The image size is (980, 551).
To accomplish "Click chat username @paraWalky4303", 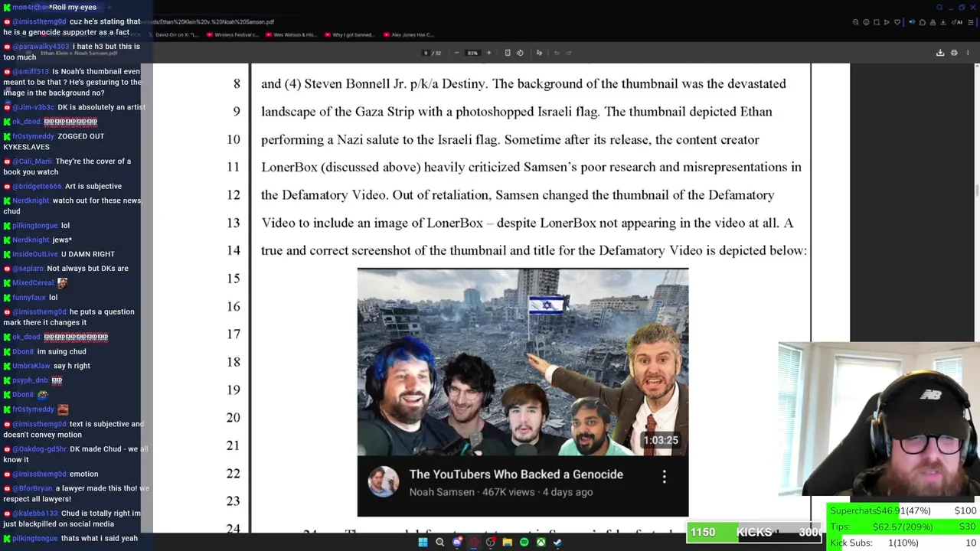I will 41,47.
